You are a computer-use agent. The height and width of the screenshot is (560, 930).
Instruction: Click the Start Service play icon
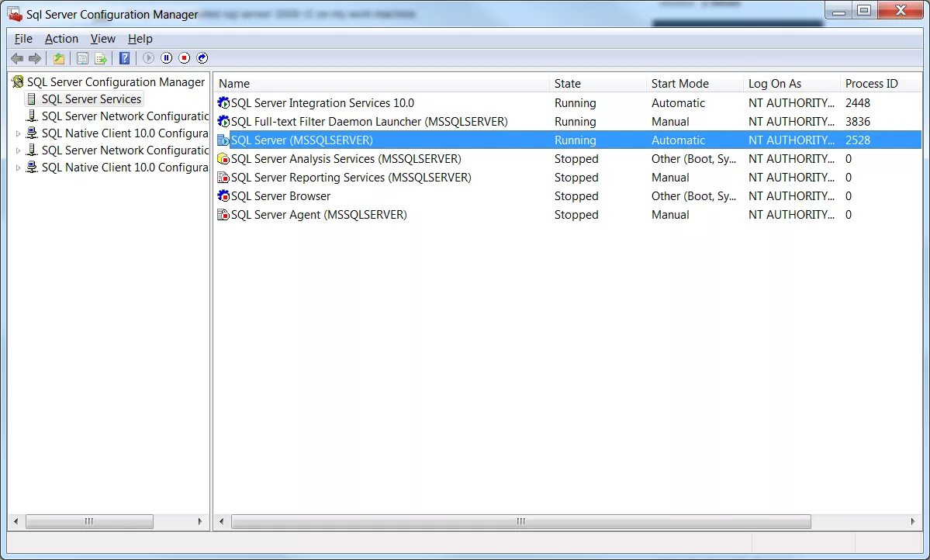pyautogui.click(x=148, y=58)
